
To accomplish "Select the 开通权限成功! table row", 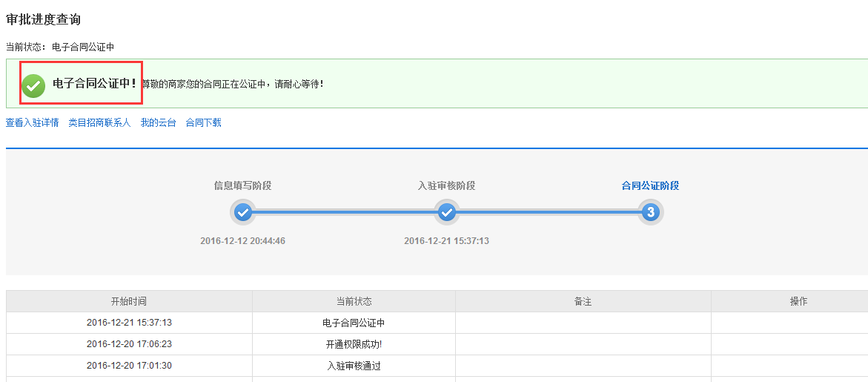I will click(x=437, y=344).
